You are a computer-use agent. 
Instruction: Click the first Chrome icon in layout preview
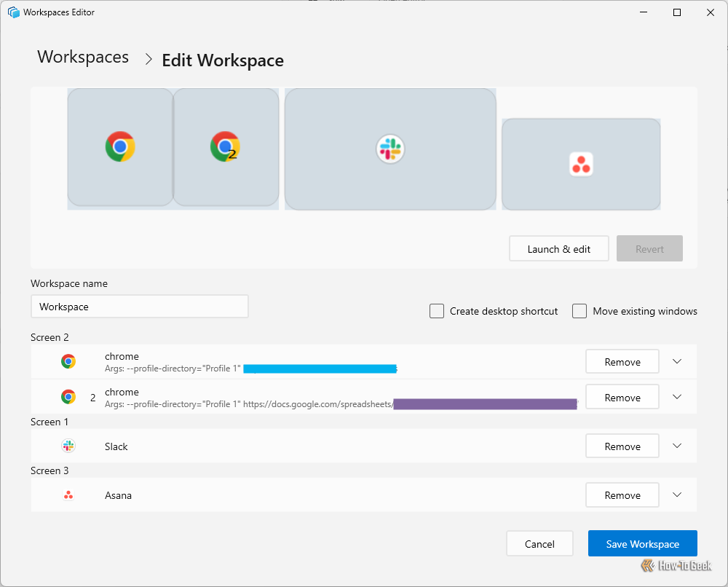pyautogui.click(x=120, y=146)
